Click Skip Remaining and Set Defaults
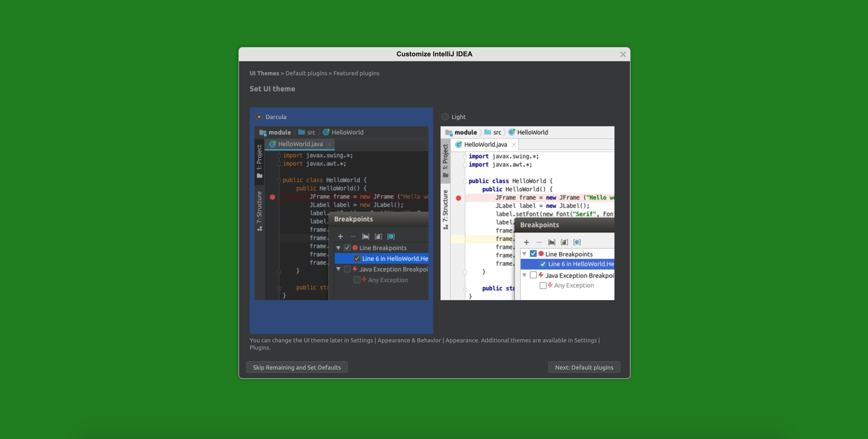The image size is (868, 439). pyautogui.click(x=297, y=367)
